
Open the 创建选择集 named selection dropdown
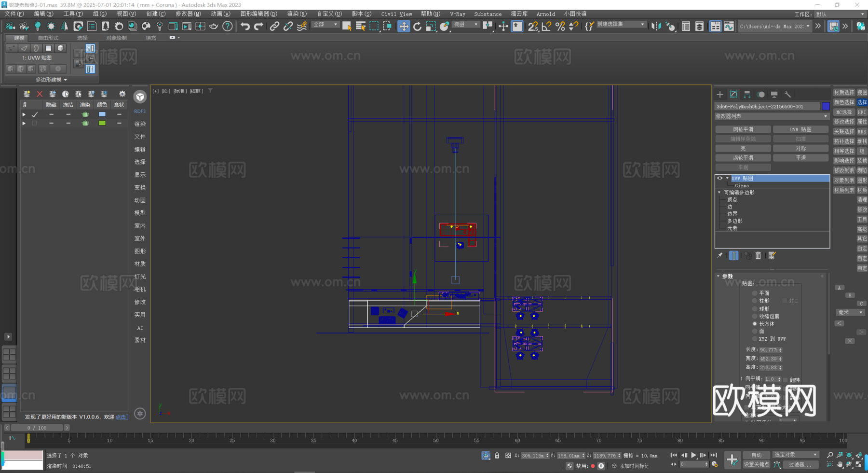[x=621, y=24]
